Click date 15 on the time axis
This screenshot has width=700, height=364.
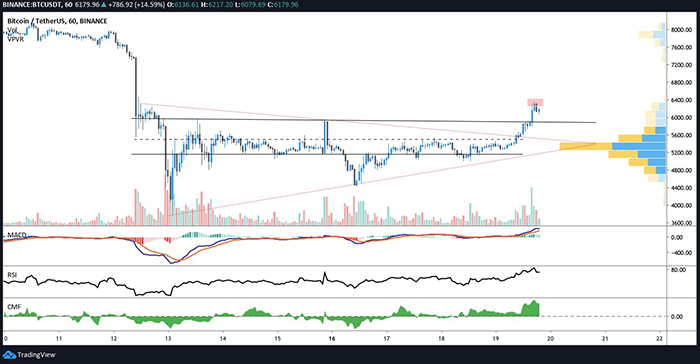(x=277, y=339)
